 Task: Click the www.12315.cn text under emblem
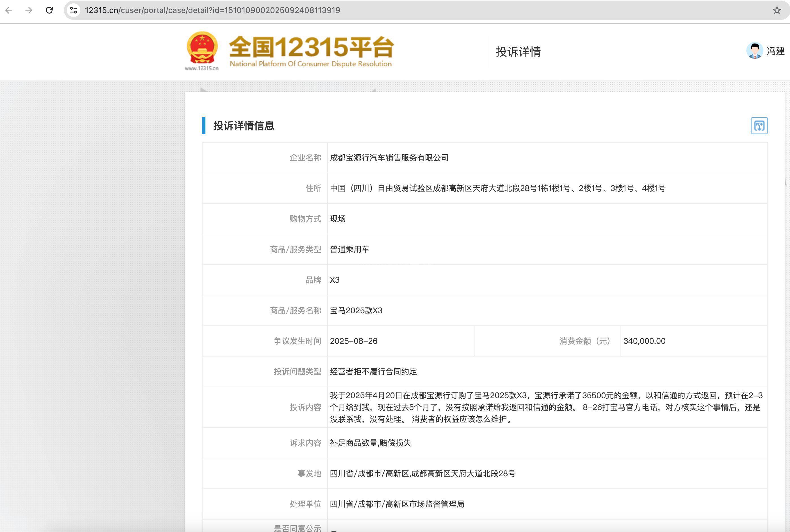[201, 68]
